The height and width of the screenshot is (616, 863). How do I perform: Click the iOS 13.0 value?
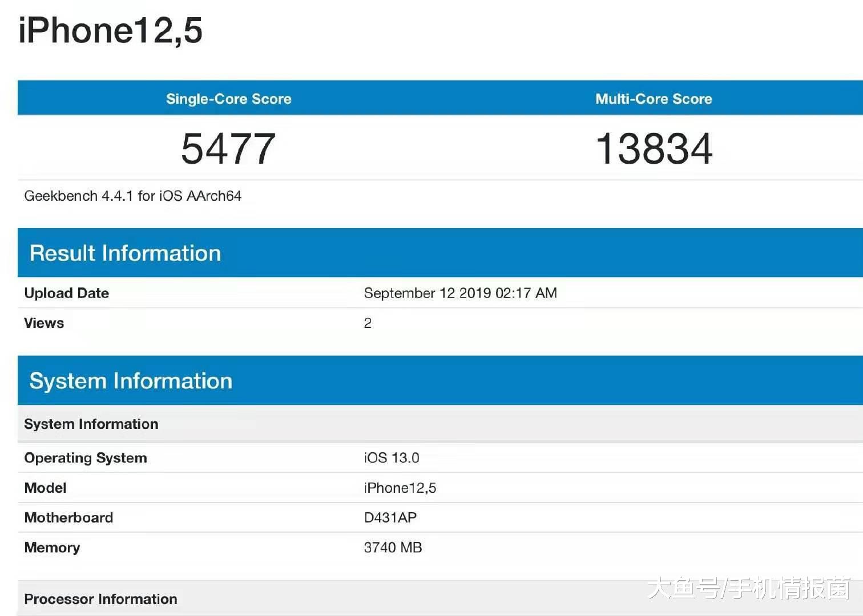392,458
